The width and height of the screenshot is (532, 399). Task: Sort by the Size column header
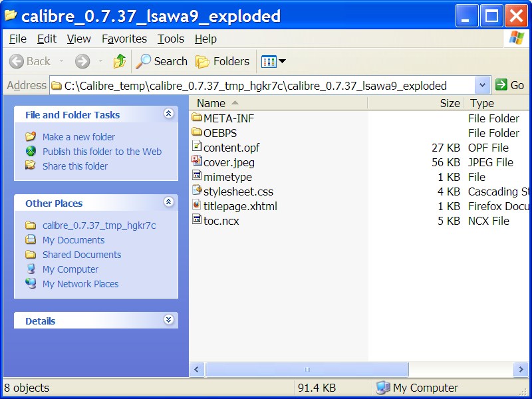[416, 103]
